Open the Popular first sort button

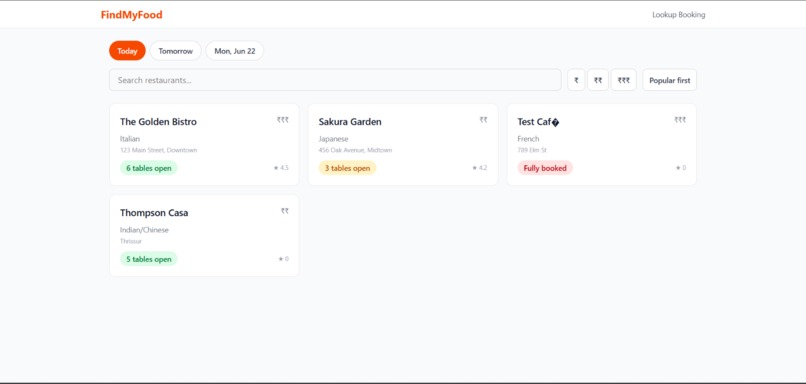click(x=669, y=80)
